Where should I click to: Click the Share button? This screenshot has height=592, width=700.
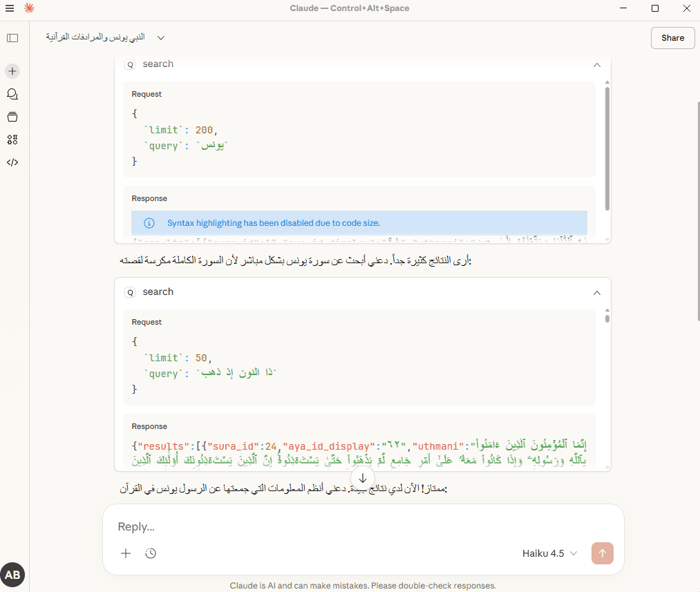point(672,37)
